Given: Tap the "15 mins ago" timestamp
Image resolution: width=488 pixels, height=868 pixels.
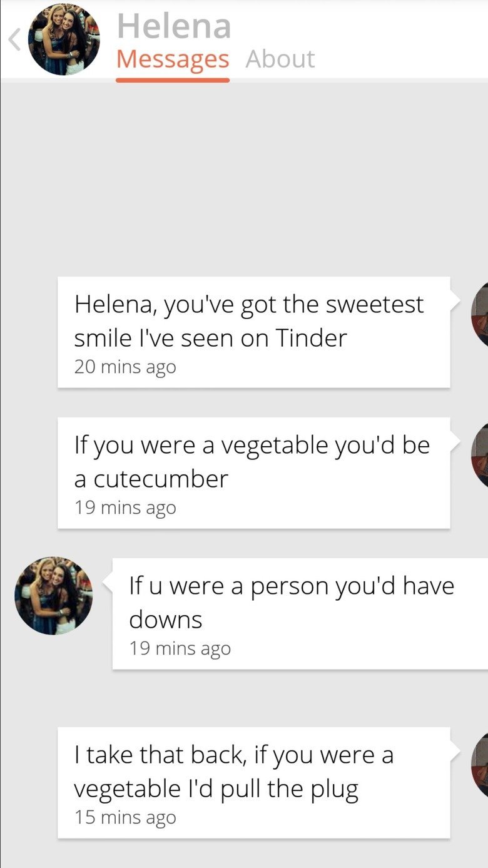Looking at the screenshot, I should 125,817.
